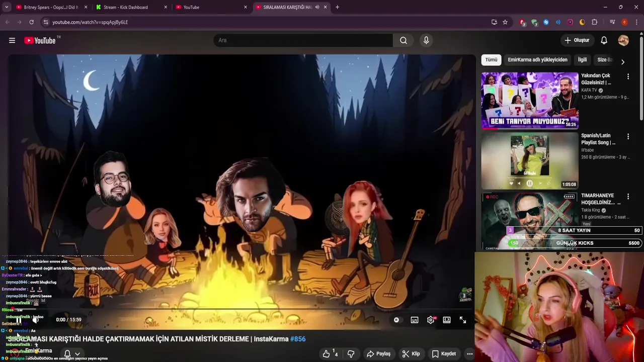
Task: Mute the video volume speaker
Action: click(36, 320)
